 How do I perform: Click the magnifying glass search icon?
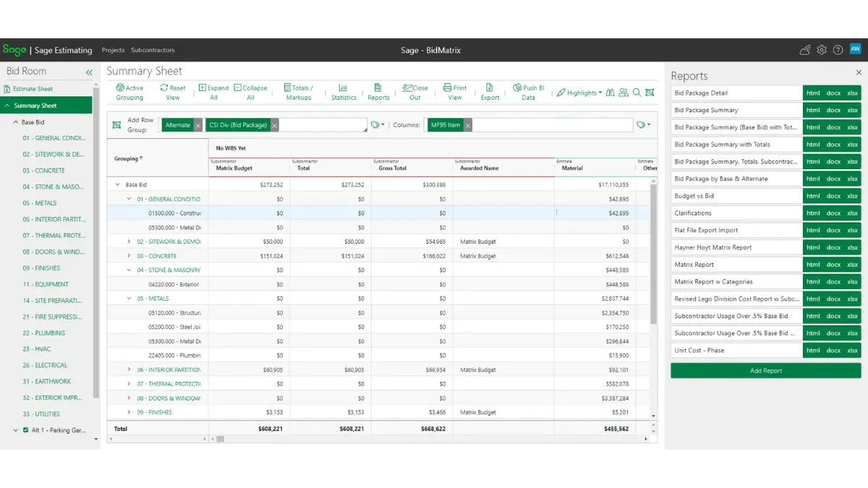(637, 93)
